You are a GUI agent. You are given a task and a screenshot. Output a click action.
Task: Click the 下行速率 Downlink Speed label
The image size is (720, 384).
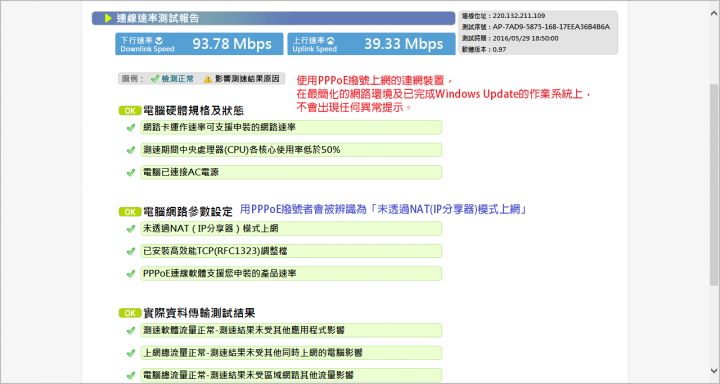[147, 45]
